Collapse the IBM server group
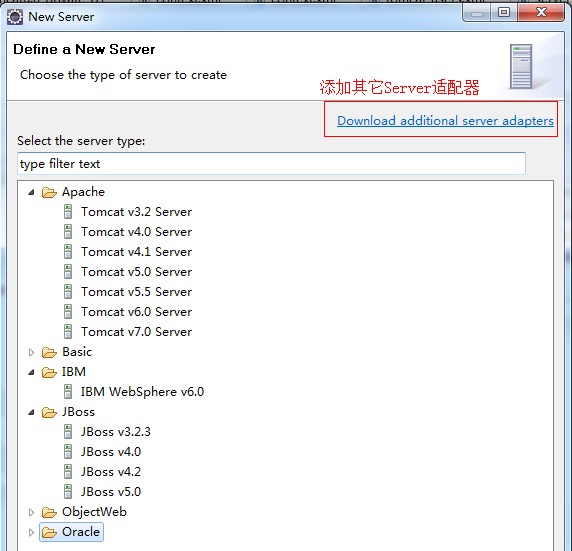 pyautogui.click(x=31, y=372)
